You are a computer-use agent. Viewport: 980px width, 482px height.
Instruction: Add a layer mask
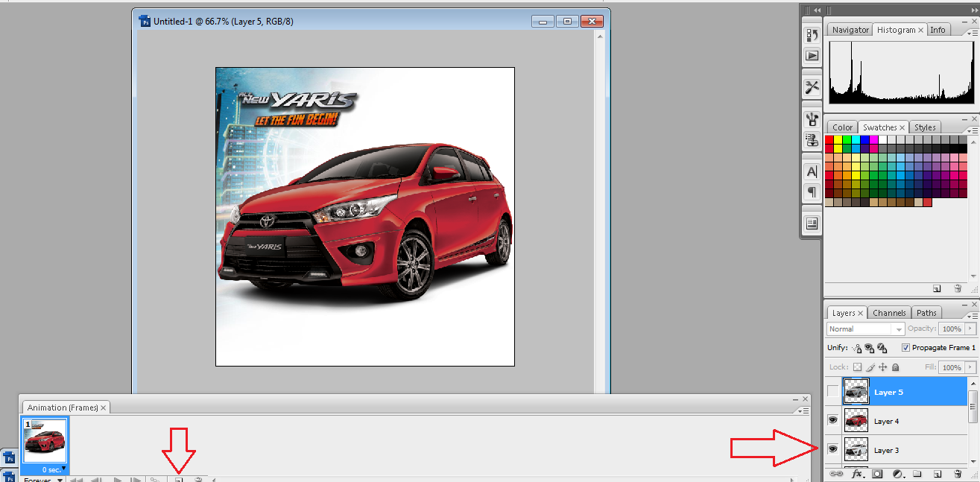pyautogui.click(x=878, y=474)
